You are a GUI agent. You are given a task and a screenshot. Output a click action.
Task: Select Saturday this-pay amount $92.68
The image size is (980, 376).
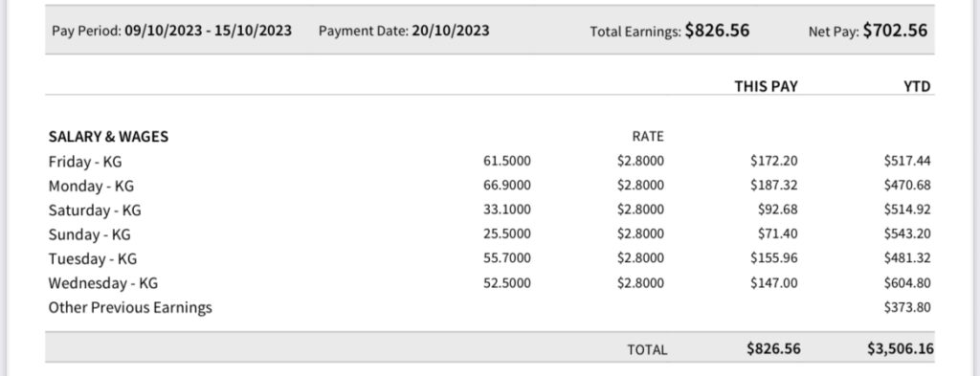click(x=778, y=210)
